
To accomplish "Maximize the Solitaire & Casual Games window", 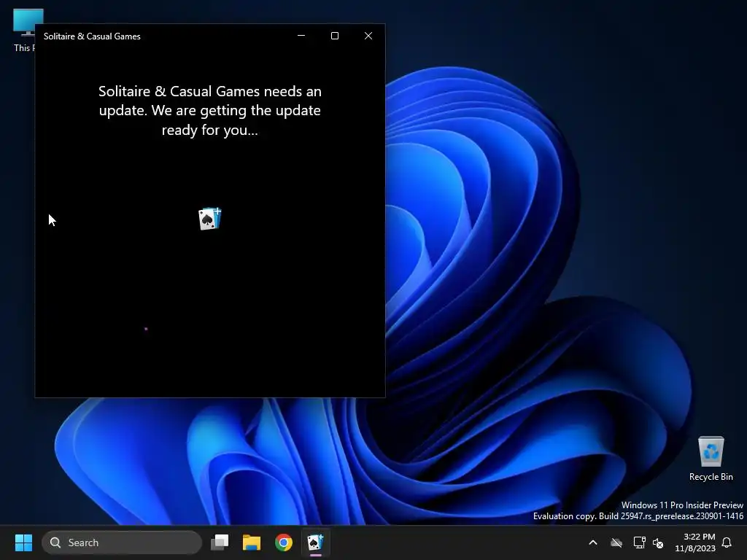I will pyautogui.click(x=335, y=36).
